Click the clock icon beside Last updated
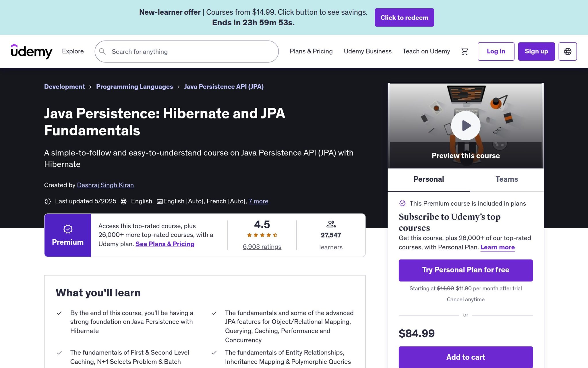Image resolution: width=588 pixels, height=368 pixels. tap(48, 201)
